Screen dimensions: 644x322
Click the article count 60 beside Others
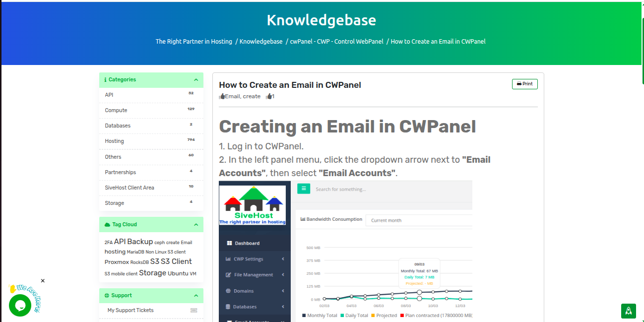click(x=191, y=155)
